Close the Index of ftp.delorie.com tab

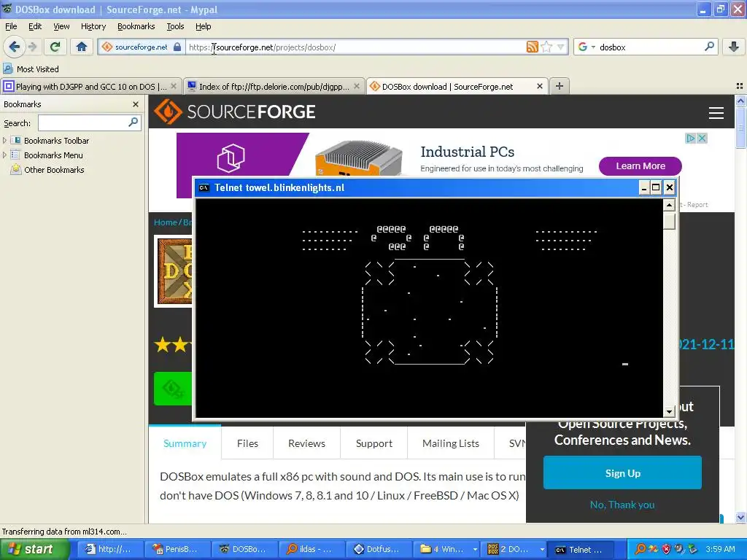357,86
